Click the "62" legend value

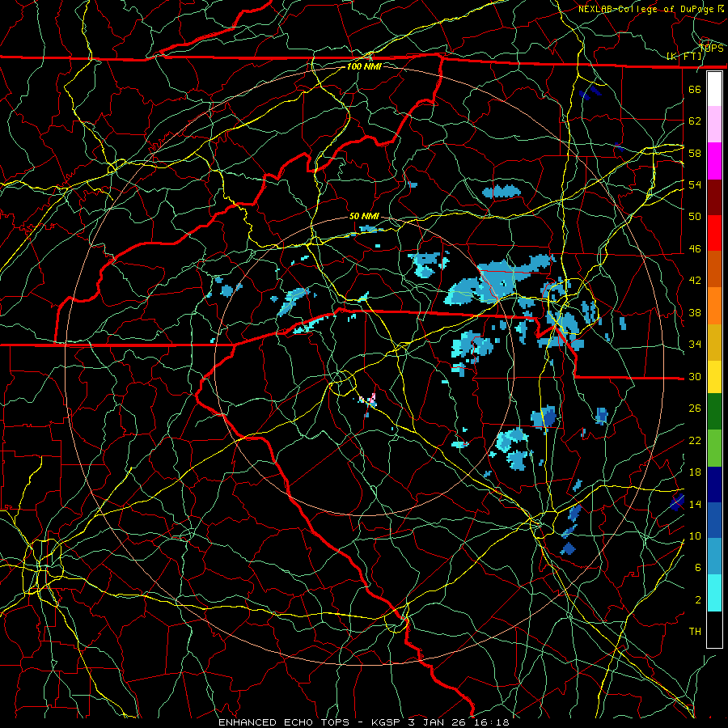pyautogui.click(x=695, y=121)
